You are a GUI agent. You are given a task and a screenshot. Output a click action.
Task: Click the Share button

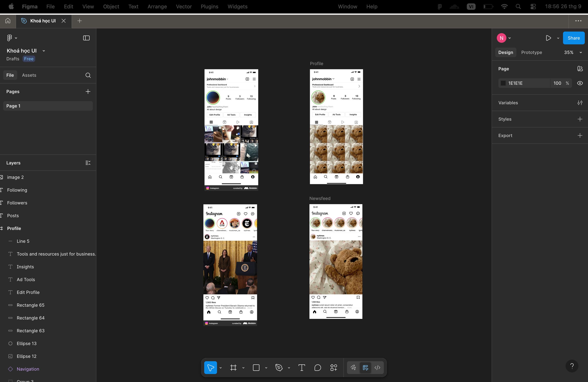pos(574,38)
